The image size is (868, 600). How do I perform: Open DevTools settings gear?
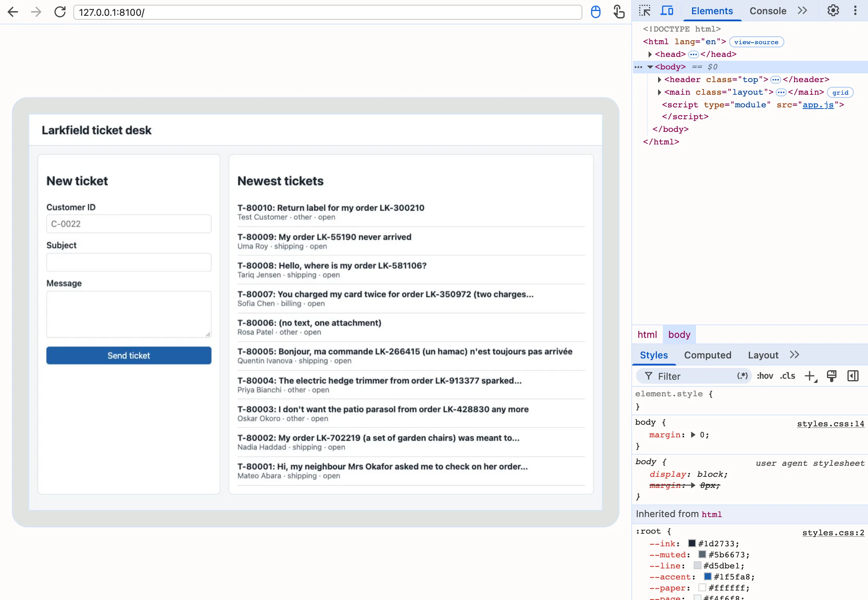coord(833,11)
